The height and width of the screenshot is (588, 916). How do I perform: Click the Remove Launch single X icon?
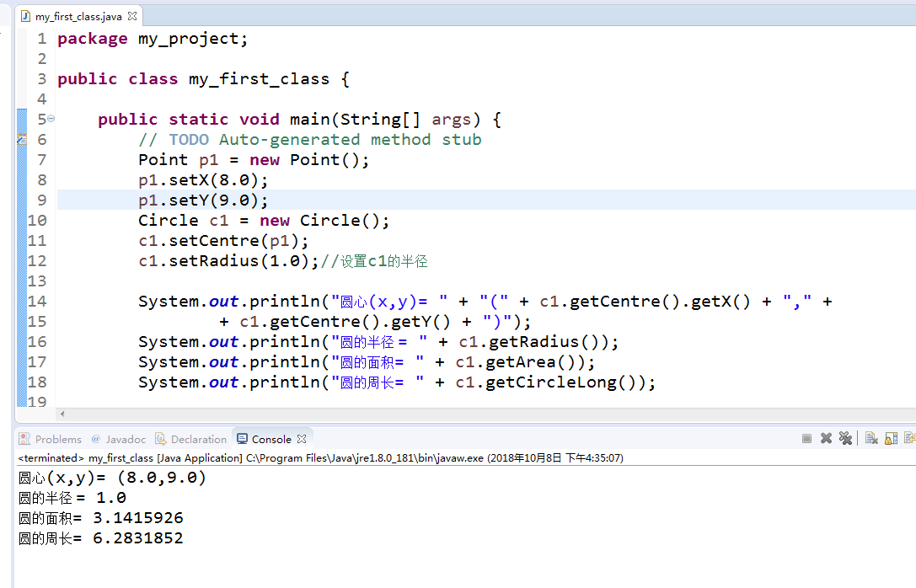tap(826, 439)
